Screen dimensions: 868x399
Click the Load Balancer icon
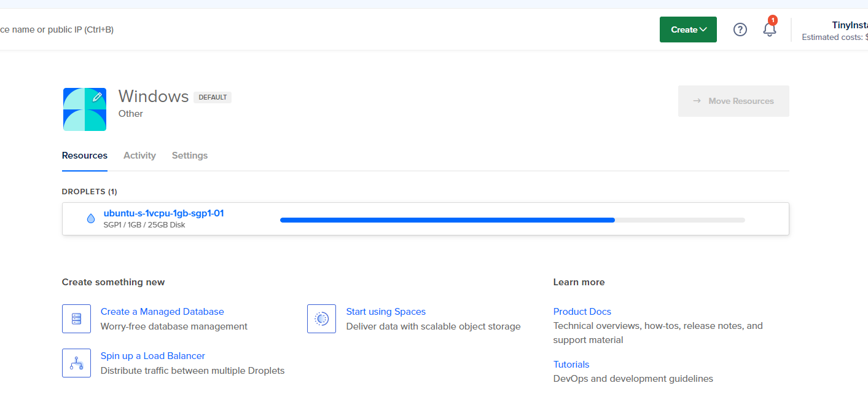pos(76,363)
